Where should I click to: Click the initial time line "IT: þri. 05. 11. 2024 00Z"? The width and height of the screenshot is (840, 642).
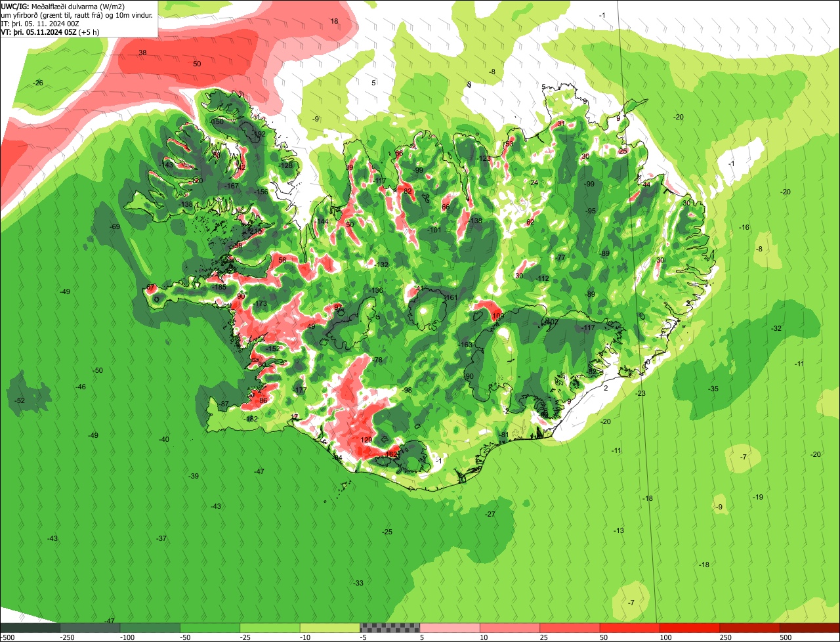pos(41,23)
